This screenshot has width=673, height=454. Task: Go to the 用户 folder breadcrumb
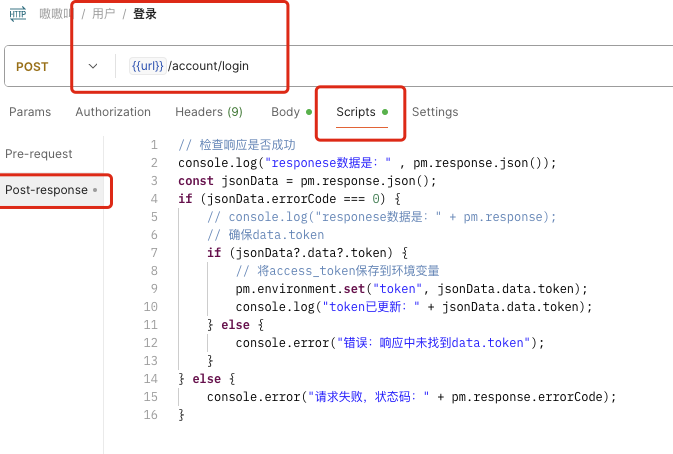(103, 14)
